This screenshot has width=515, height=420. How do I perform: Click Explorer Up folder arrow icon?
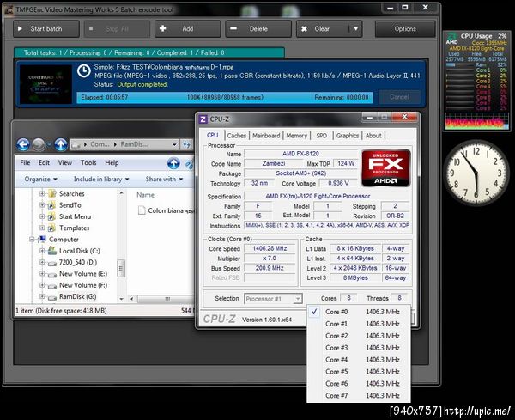[x=61, y=144]
